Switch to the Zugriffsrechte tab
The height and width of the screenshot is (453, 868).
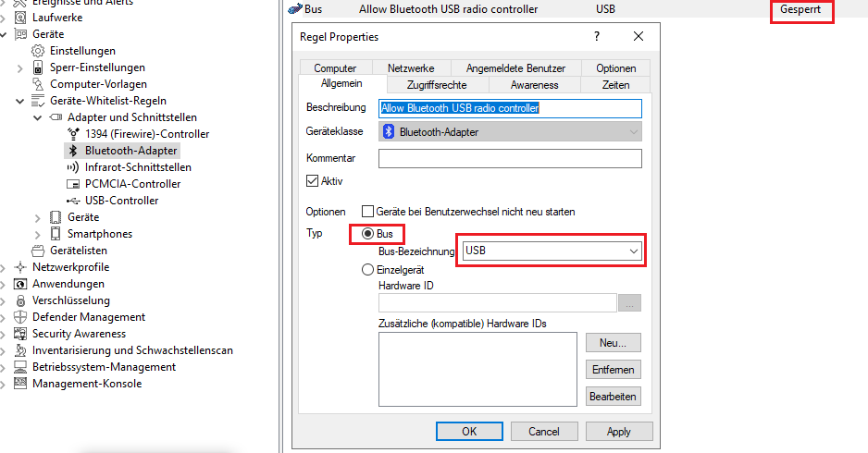click(x=436, y=85)
